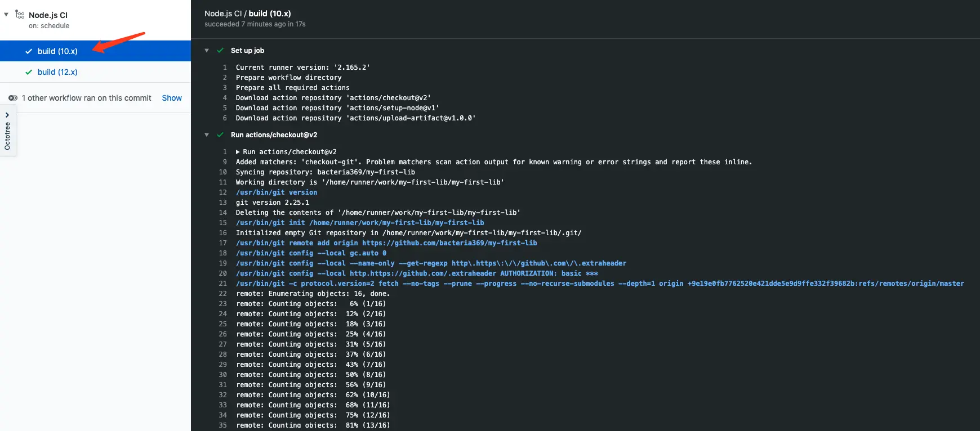The image size is (980, 431).
Task: Click the 'Initialized empty Git repository' log line
Action: (409, 233)
